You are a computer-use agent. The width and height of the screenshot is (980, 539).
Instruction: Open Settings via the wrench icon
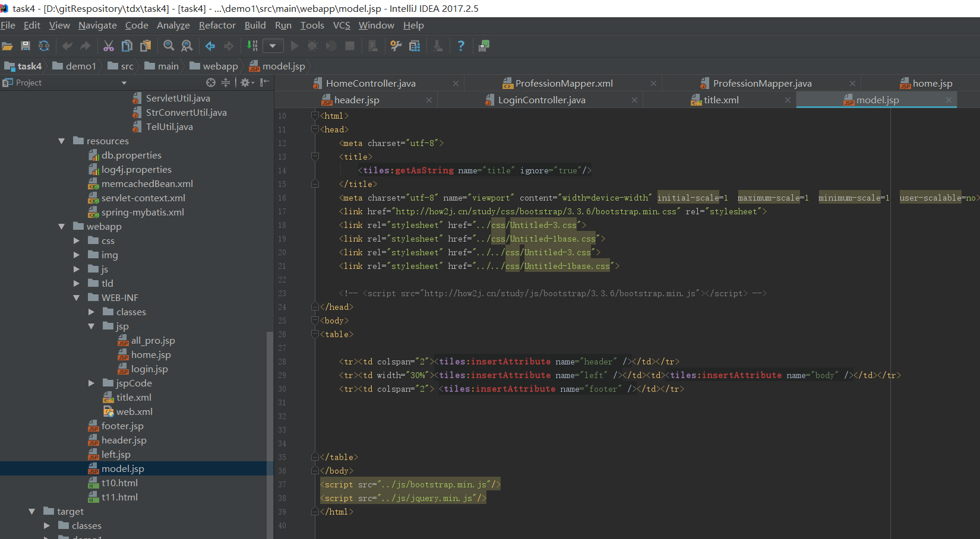[396, 46]
